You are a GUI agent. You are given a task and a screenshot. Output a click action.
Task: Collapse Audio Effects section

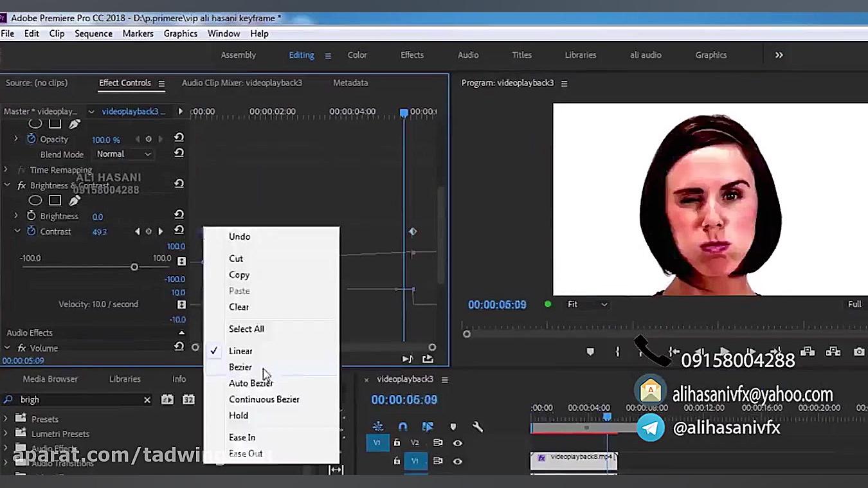pyautogui.click(x=181, y=332)
